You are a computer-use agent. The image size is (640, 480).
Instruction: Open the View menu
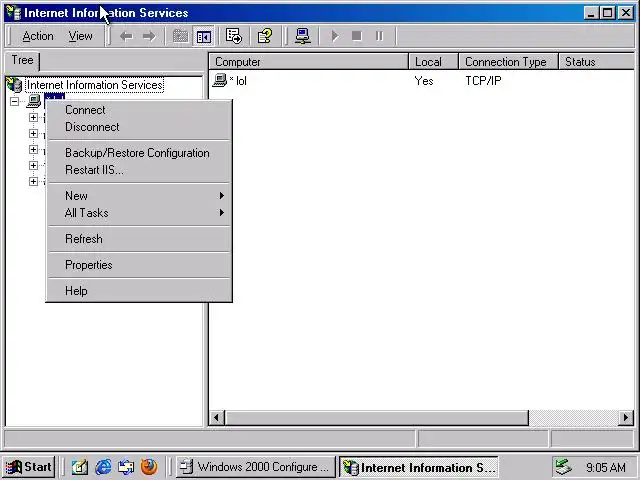pyautogui.click(x=80, y=36)
